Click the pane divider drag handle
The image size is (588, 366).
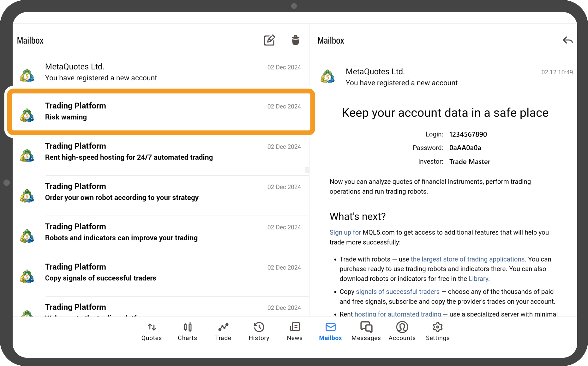(x=307, y=170)
